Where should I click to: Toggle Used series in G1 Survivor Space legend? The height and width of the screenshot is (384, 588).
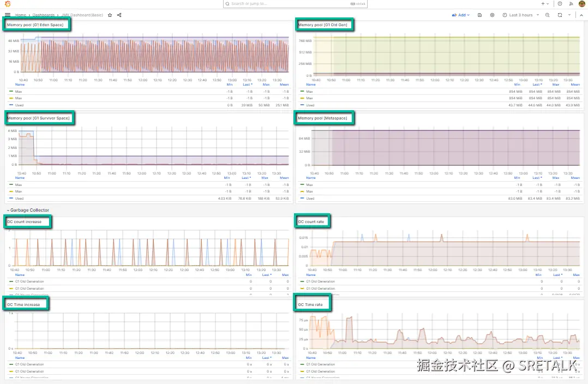tap(19, 199)
